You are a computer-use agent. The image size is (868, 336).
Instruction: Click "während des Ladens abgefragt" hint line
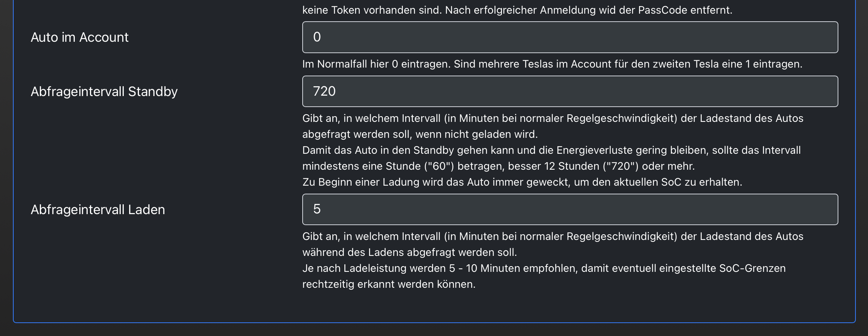pyautogui.click(x=409, y=252)
